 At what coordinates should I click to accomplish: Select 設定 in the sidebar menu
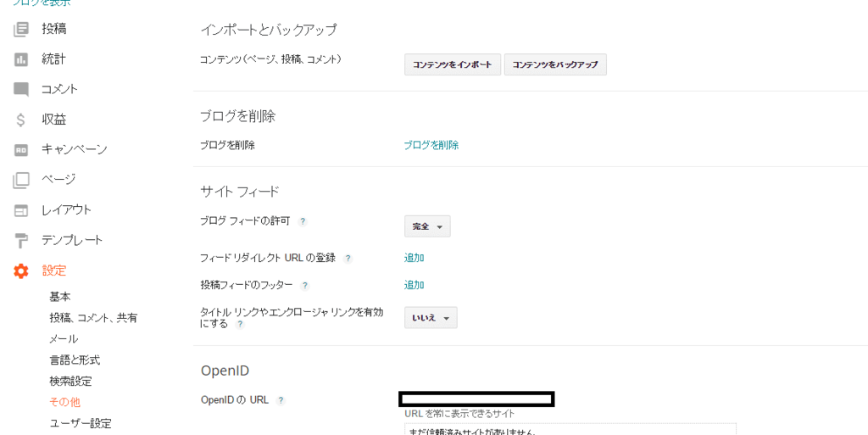(54, 271)
